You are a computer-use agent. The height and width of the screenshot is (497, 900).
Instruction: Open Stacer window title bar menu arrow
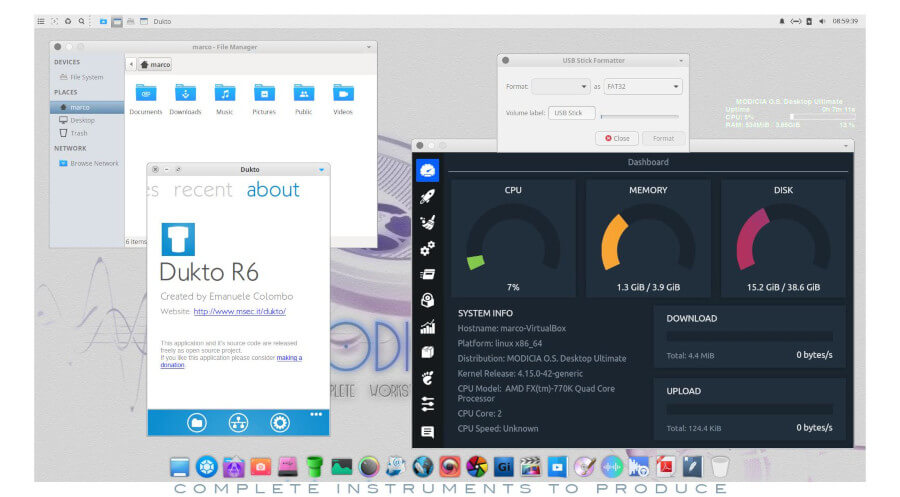(x=845, y=146)
